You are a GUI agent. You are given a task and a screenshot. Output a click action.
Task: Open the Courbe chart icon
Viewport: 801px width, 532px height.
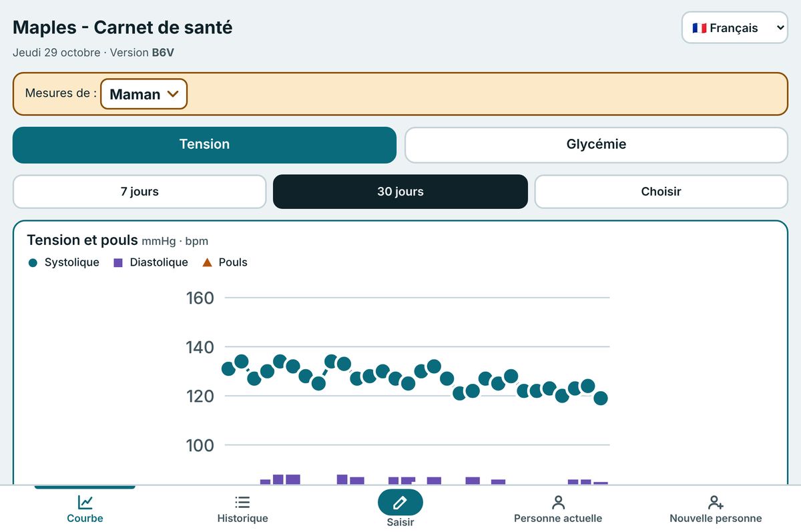(x=85, y=502)
